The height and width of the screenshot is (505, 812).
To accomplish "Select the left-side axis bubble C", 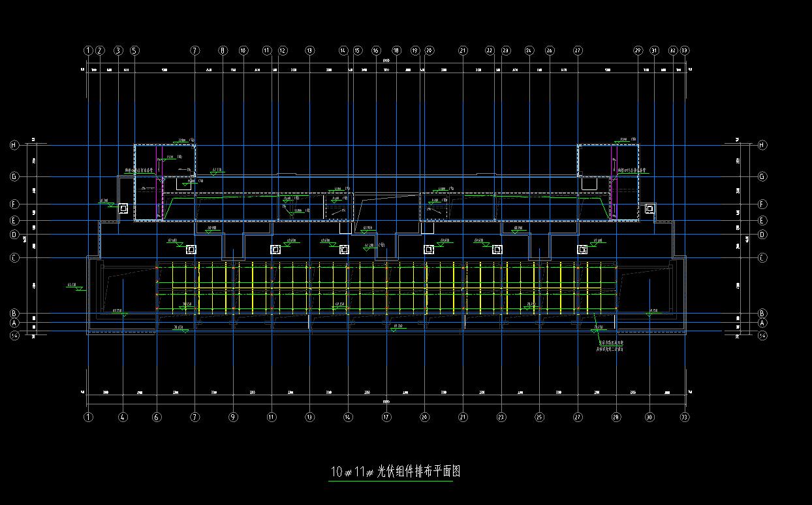I will (x=14, y=258).
